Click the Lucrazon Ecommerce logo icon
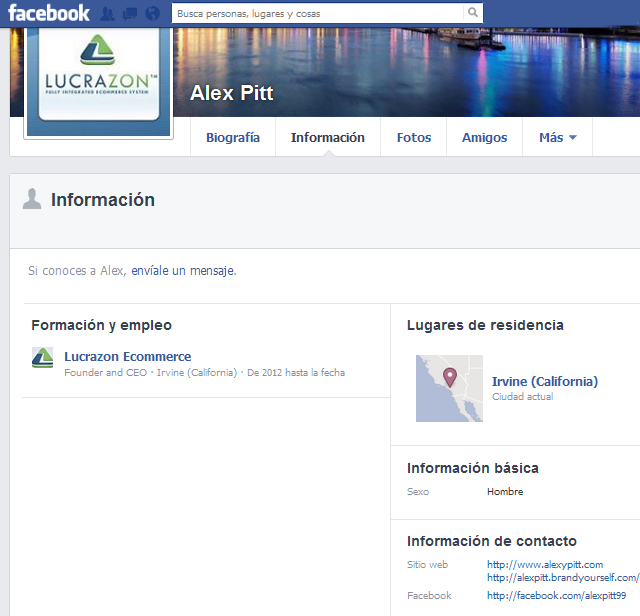The width and height of the screenshot is (640, 616). [42, 358]
